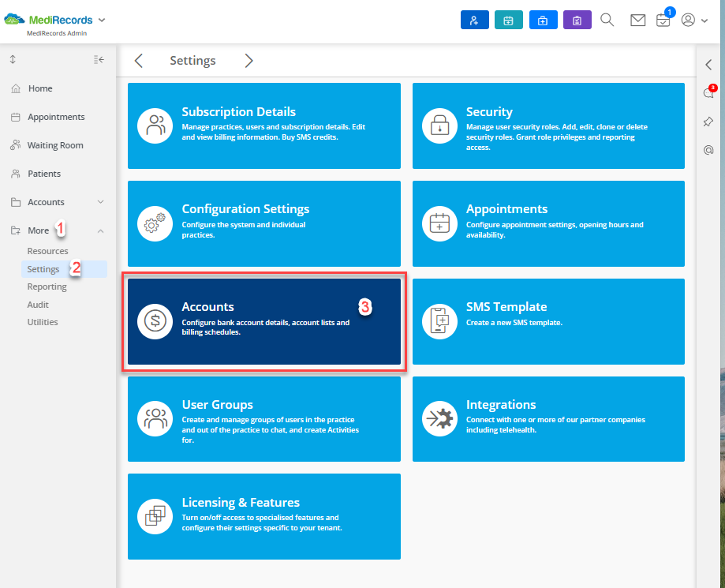This screenshot has height=588, width=725.
Task: Click the Accounts dollar sign icon
Action: click(155, 321)
